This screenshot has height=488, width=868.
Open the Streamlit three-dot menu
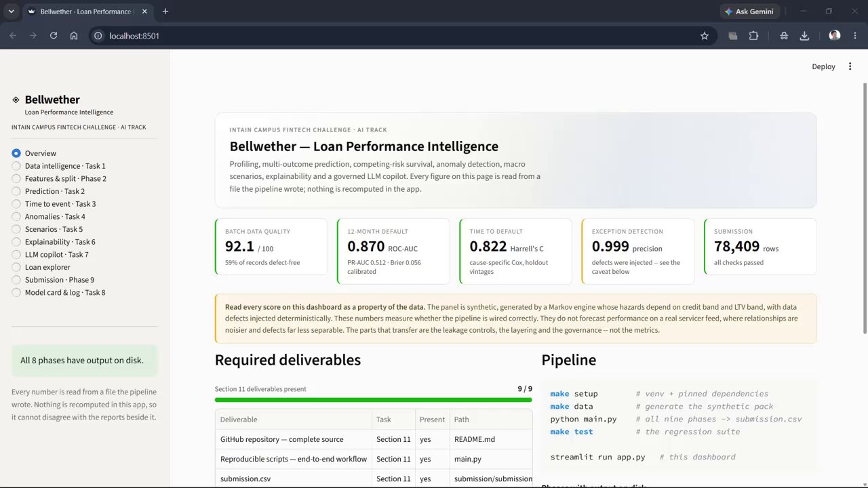pyautogui.click(x=850, y=66)
